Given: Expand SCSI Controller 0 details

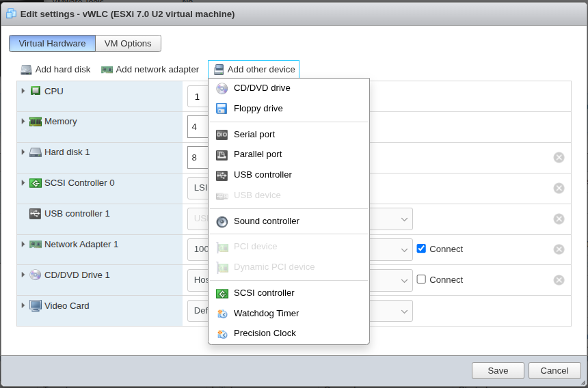Looking at the screenshot, I should click(23, 183).
